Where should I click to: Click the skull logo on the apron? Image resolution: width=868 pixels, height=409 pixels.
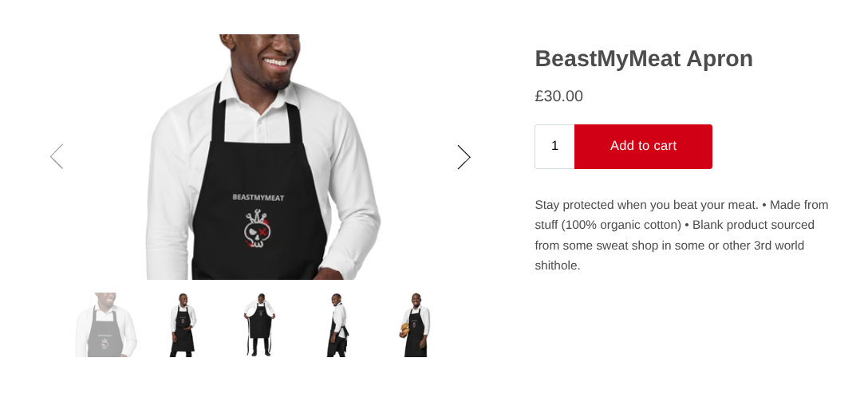256,229
